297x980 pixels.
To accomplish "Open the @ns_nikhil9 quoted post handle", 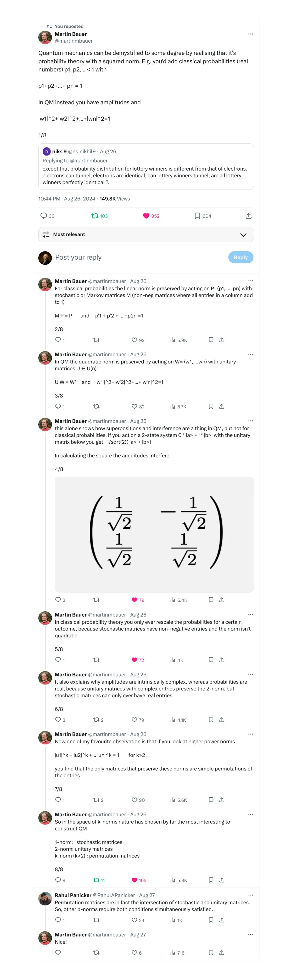I will pos(82,151).
